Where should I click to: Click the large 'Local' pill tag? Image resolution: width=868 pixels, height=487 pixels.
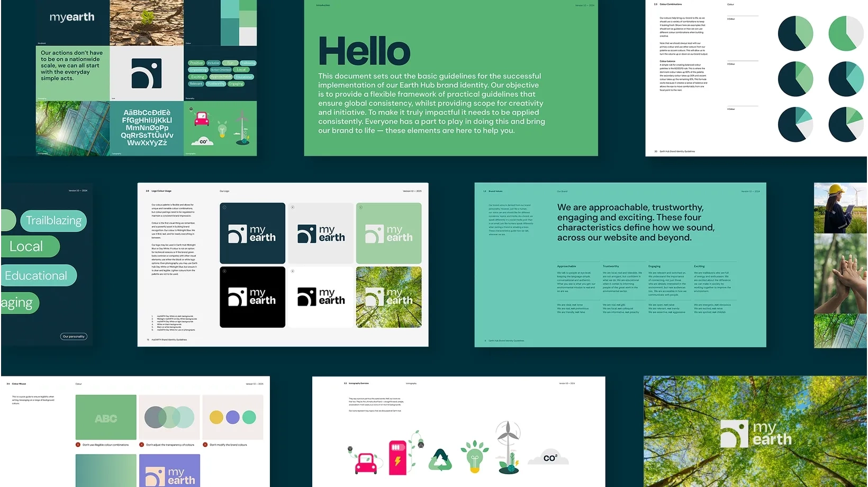click(x=28, y=246)
